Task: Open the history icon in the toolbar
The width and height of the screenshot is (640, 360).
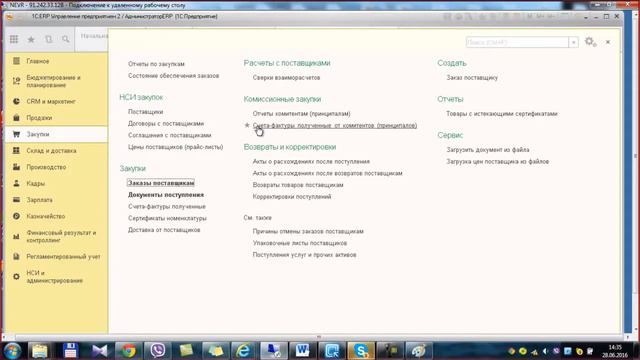Action: 49,39
